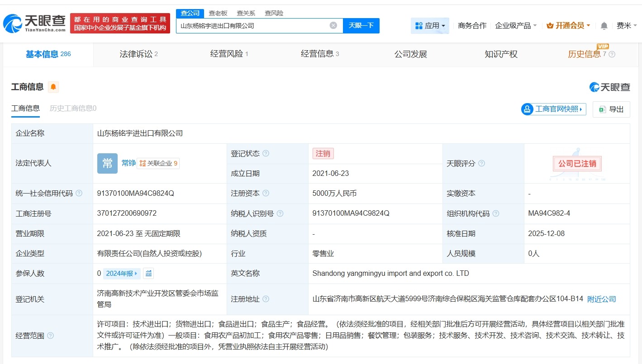Click the Excel icon in the 导出 button
The image size is (642, 364).
click(602, 109)
